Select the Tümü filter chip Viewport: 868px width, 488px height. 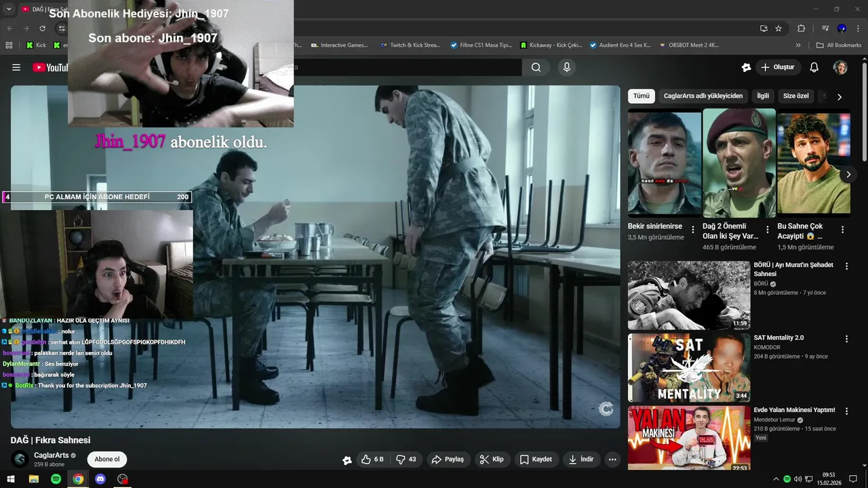pos(642,96)
